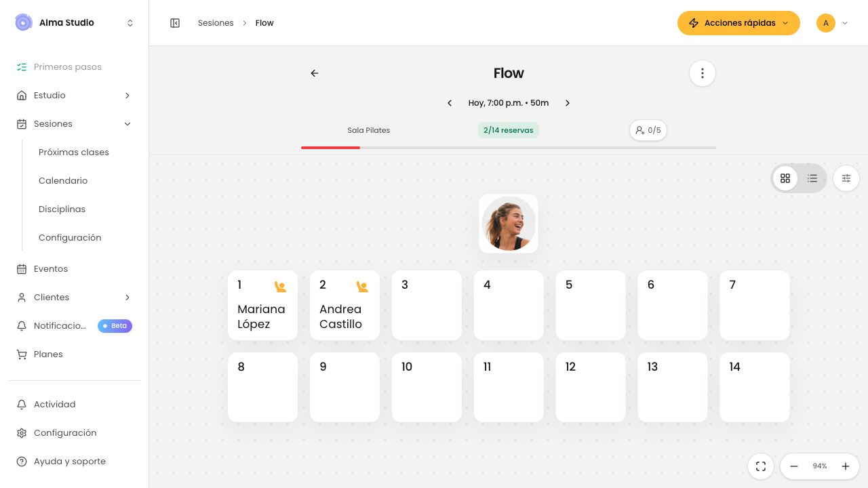Viewport: 868px width, 488px height.
Task: Enter fullscreen view of the room map
Action: [761, 466]
